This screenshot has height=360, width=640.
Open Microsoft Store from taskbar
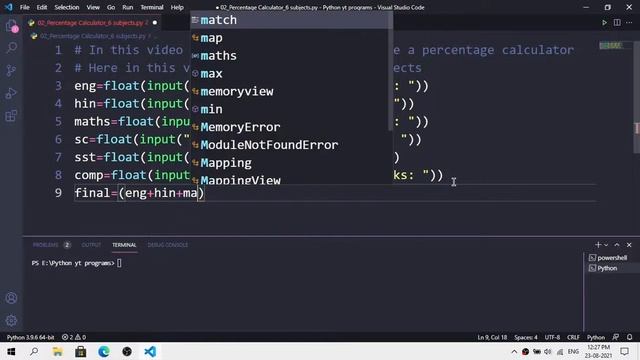81,351
